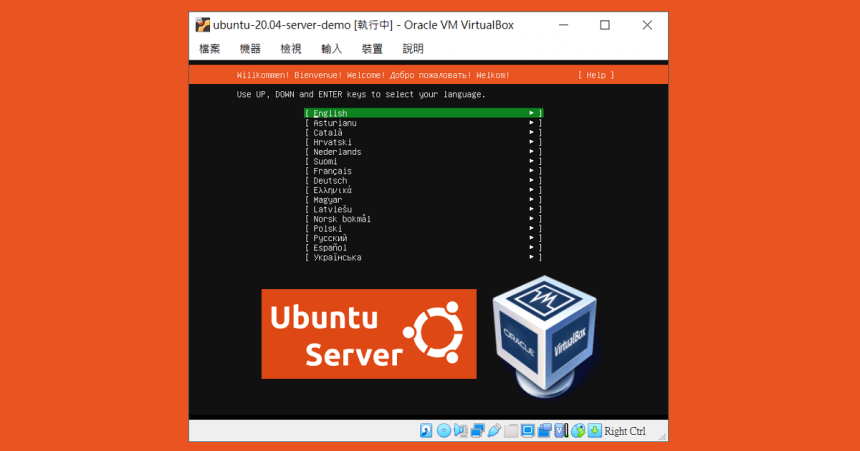
Task: Open the 輸入 menu
Action: (x=331, y=49)
